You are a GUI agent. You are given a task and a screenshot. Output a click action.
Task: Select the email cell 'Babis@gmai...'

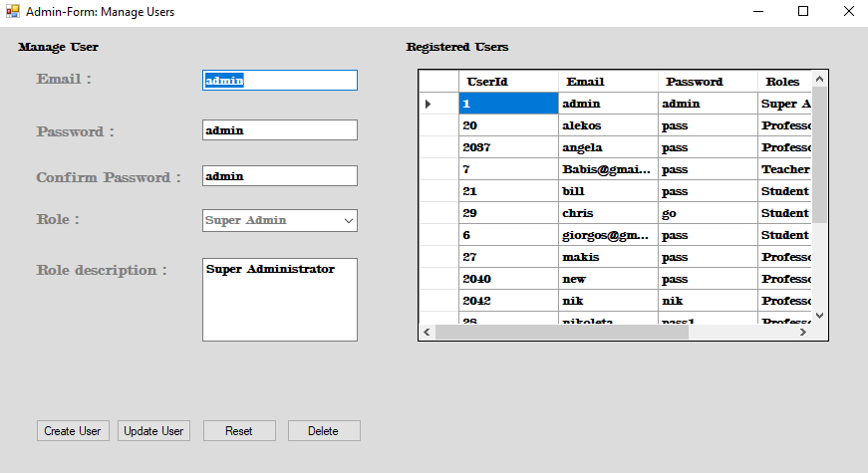pyautogui.click(x=608, y=169)
